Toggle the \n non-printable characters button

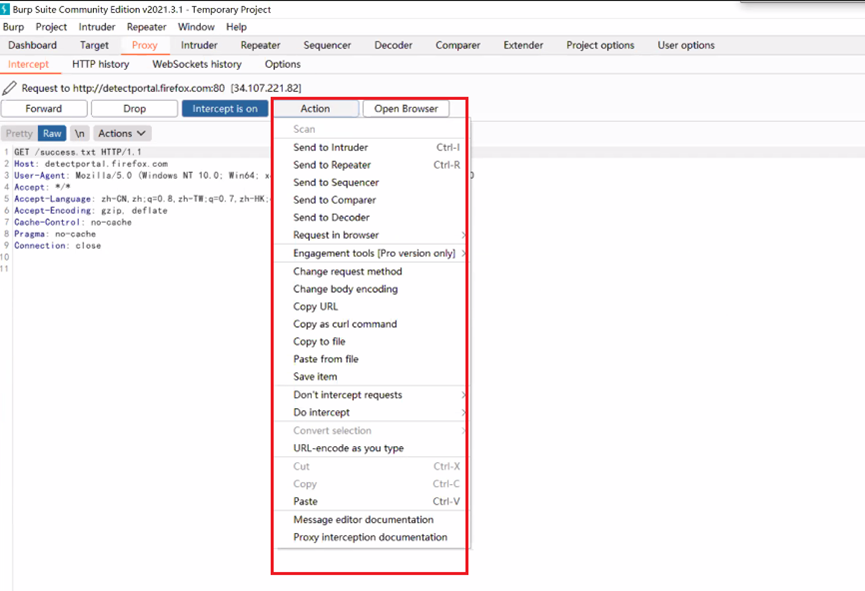pos(80,134)
